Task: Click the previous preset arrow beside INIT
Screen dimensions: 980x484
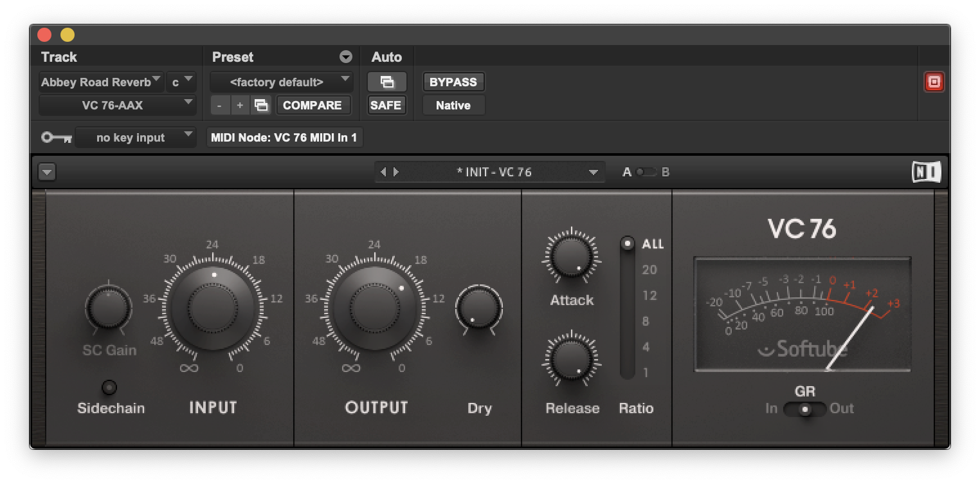Action: [x=385, y=172]
